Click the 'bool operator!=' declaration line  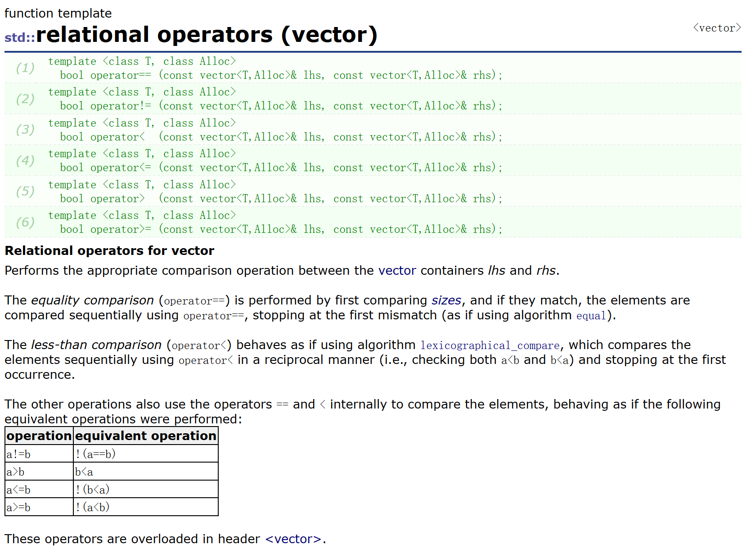[x=281, y=106]
